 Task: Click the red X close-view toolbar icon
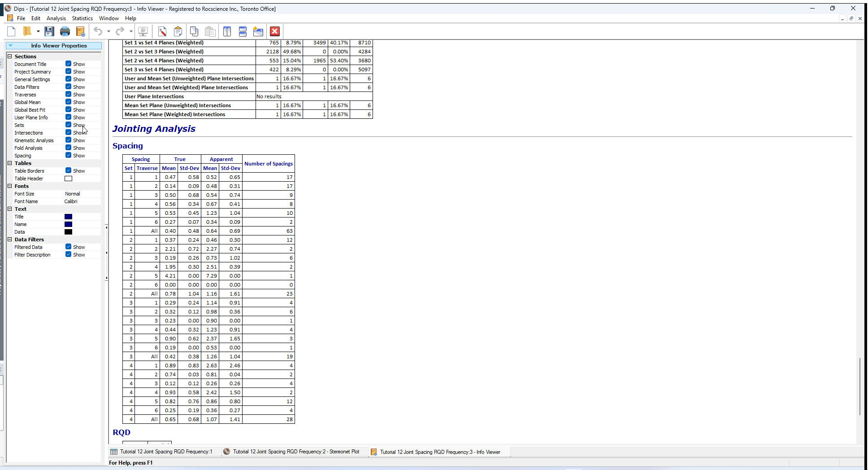[275, 31]
